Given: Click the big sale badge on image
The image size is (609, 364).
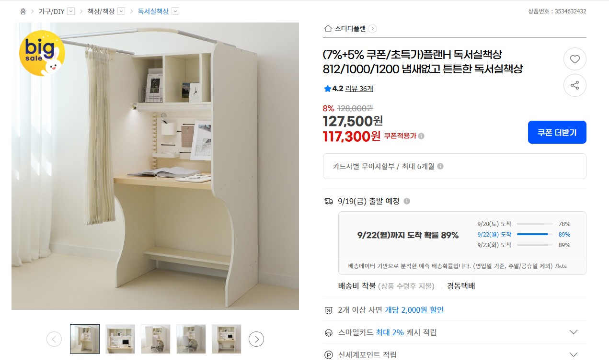Looking at the screenshot, I should [x=42, y=52].
